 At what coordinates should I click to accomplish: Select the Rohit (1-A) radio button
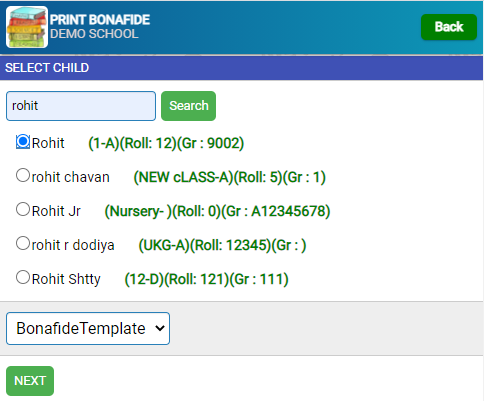[23, 142]
